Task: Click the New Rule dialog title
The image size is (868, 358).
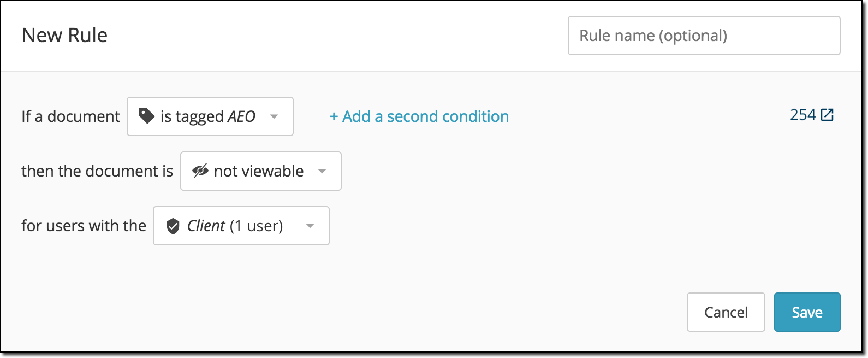Action: [x=64, y=36]
